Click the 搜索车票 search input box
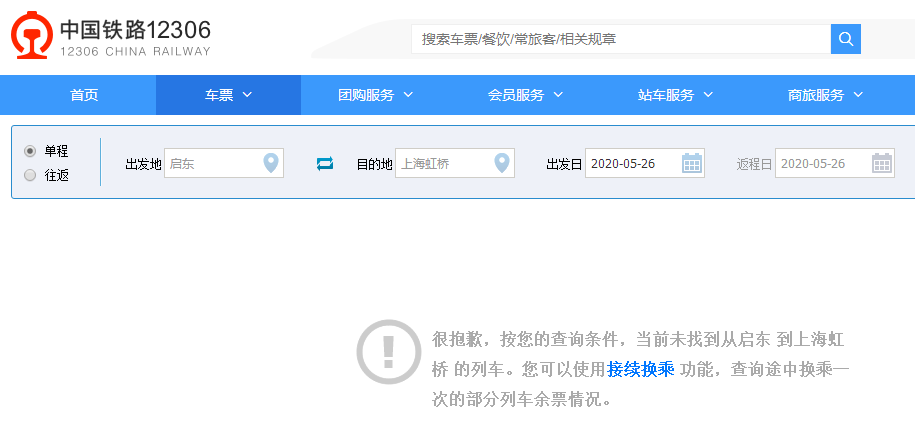The width and height of the screenshot is (915, 435). point(621,39)
